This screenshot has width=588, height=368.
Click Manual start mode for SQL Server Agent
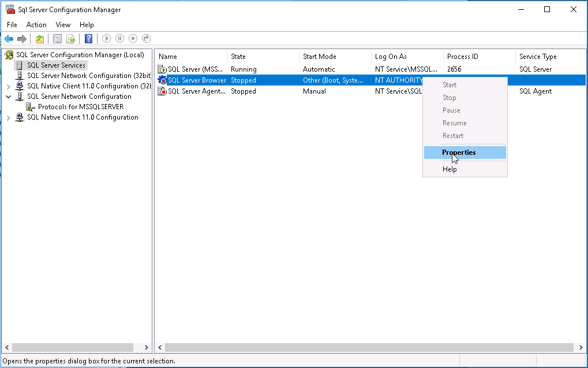(314, 91)
